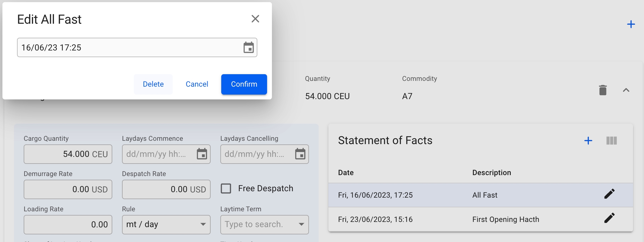Click the Loading Rate input field

(68, 225)
